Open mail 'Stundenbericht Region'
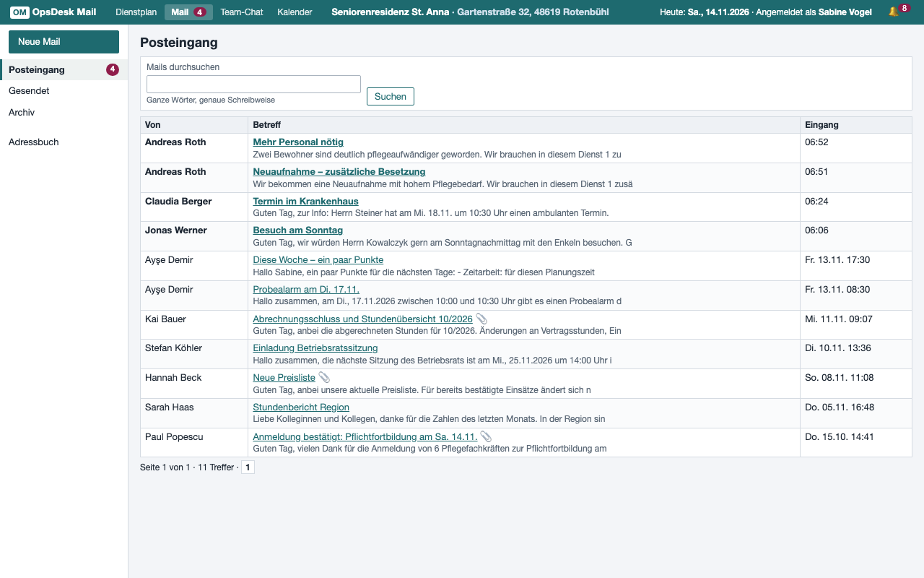The width and height of the screenshot is (924, 578). coord(301,407)
